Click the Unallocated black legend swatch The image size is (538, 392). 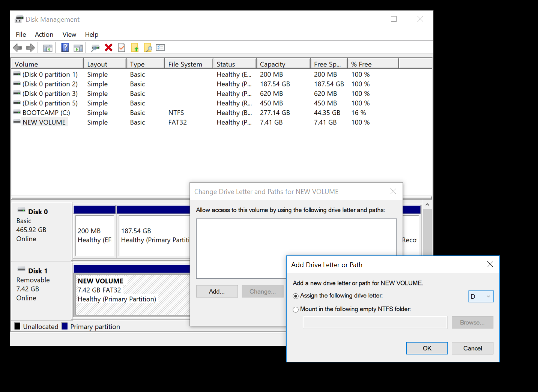click(x=17, y=326)
